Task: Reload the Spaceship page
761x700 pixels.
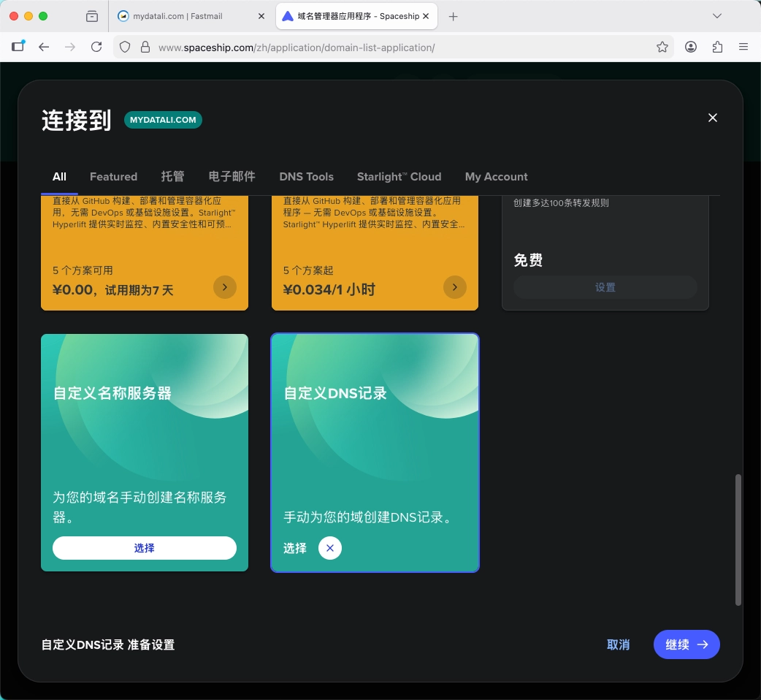Action: pos(96,47)
